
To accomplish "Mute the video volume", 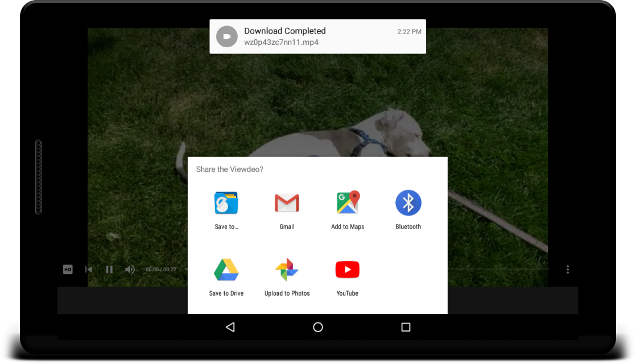I will coord(130,270).
